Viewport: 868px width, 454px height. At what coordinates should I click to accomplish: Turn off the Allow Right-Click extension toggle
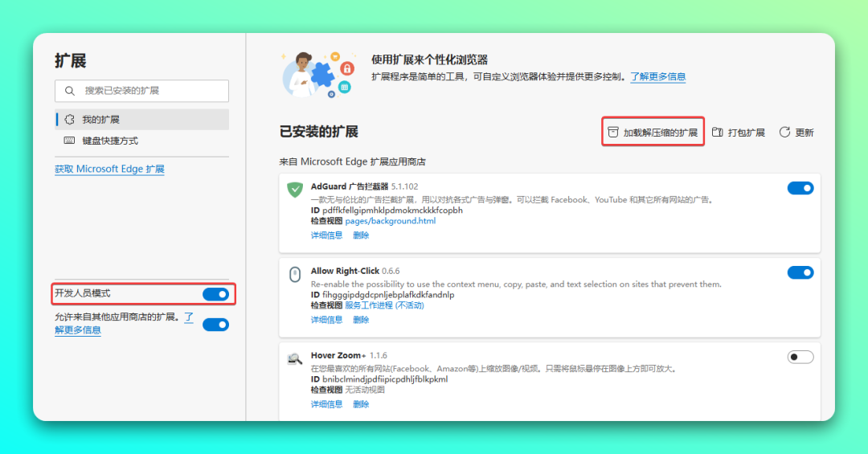click(x=800, y=272)
